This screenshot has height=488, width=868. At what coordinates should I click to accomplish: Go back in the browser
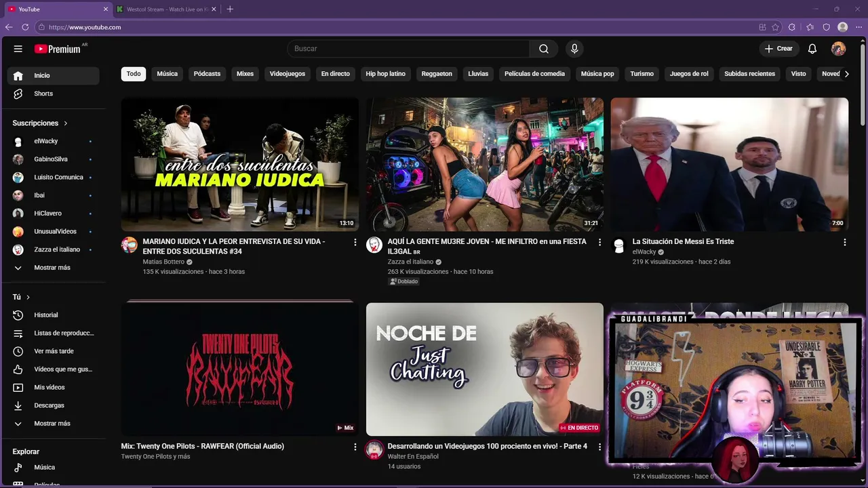(x=9, y=27)
